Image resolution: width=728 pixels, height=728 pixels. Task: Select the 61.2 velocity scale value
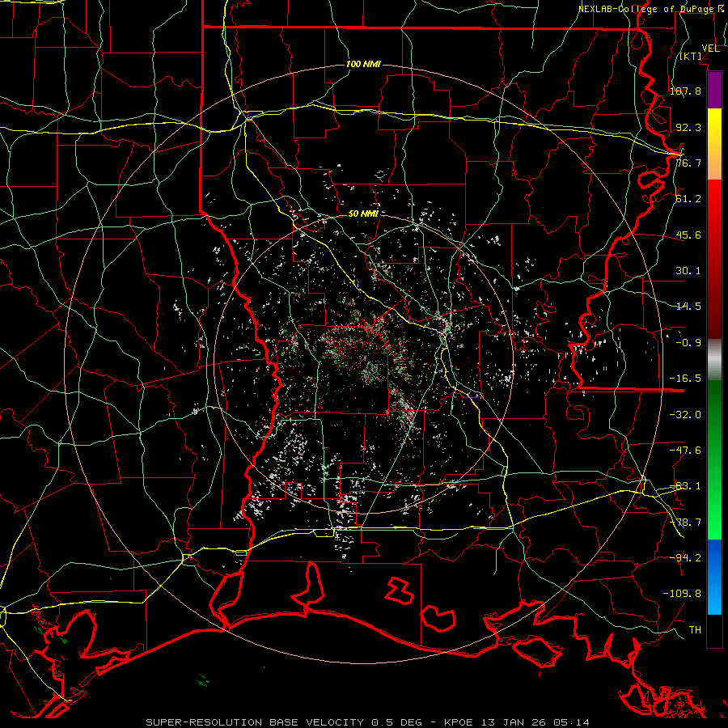point(688,199)
